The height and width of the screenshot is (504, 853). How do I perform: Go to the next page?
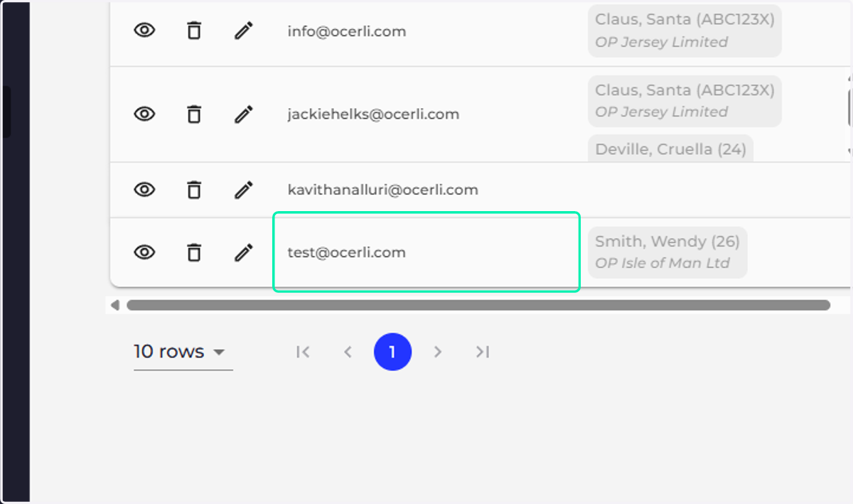[x=438, y=352]
